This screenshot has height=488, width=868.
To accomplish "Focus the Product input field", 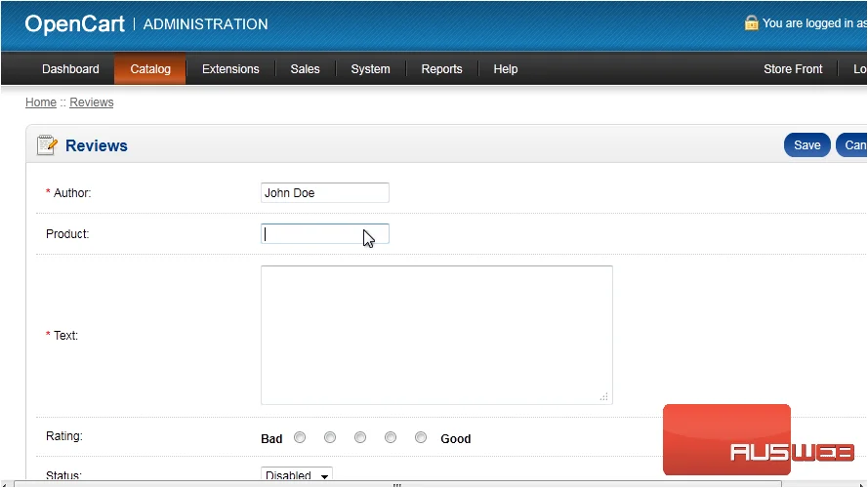I will point(325,234).
